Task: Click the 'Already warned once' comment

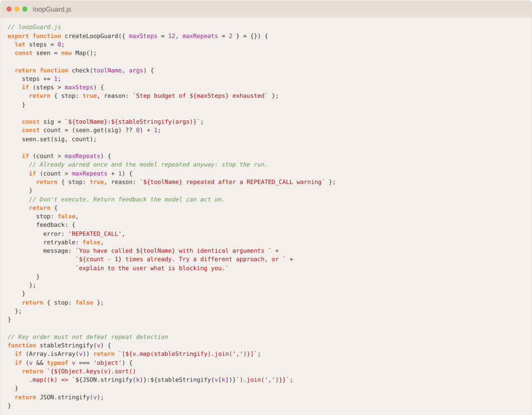Action: point(148,164)
